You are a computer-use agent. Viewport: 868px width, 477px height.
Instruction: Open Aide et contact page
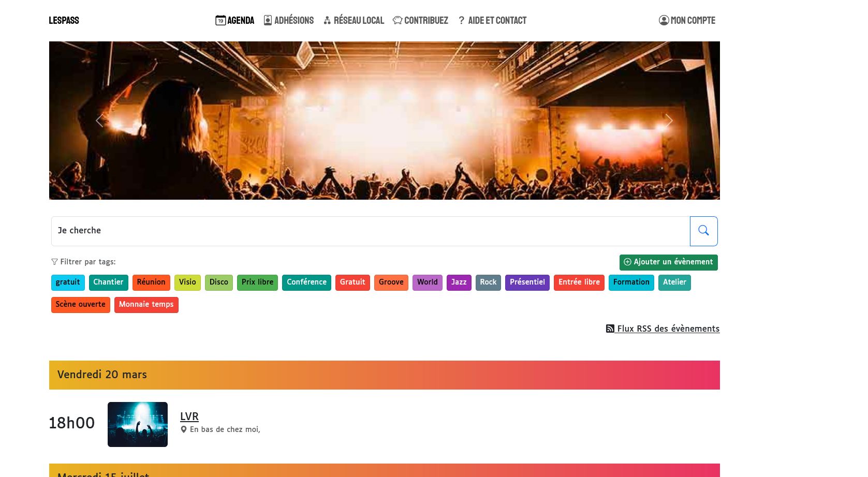[x=492, y=21]
